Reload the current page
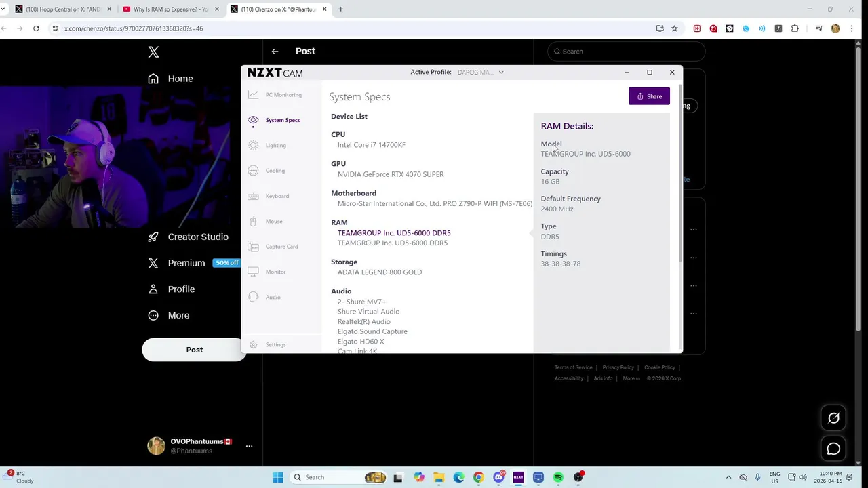Screen dimensions: 868x488 coord(36,28)
